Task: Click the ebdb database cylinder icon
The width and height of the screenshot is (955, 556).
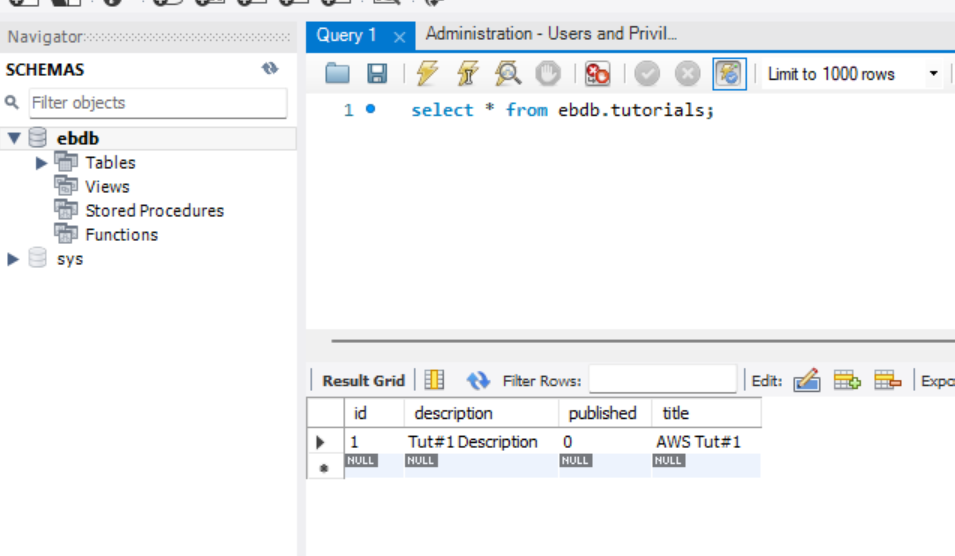Action: click(x=38, y=138)
